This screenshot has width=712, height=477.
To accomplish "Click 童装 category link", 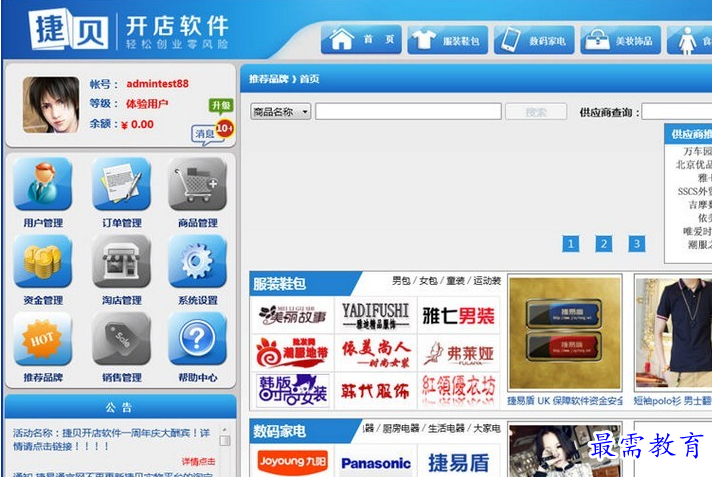I will pyautogui.click(x=455, y=281).
